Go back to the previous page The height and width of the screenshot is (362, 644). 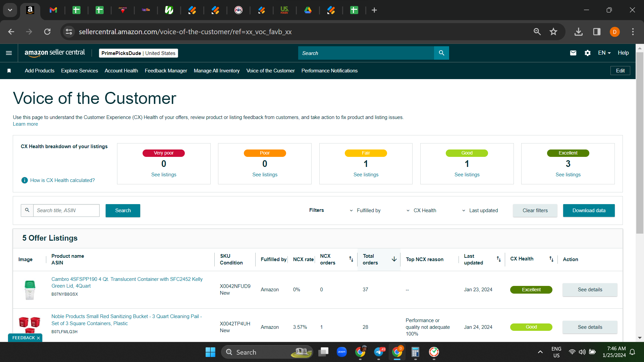pos(11,32)
